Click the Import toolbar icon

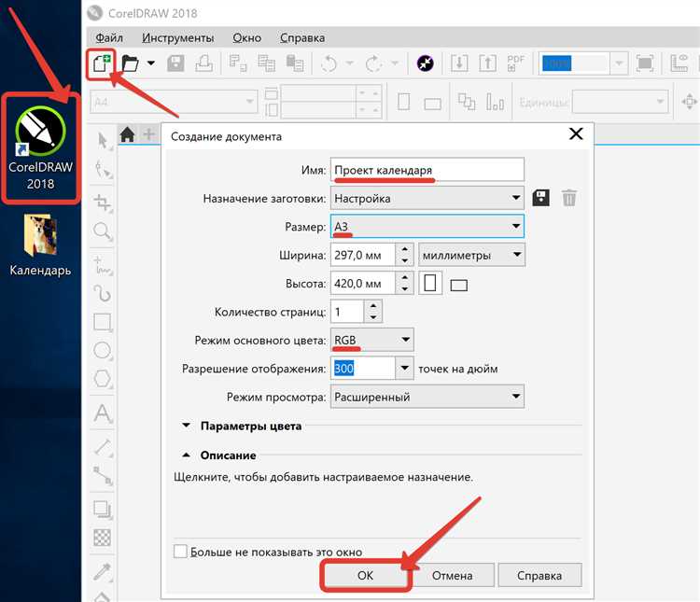pos(459,63)
